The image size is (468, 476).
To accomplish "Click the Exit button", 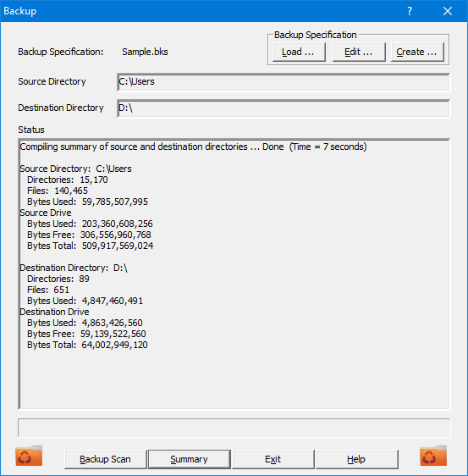I will click(273, 459).
